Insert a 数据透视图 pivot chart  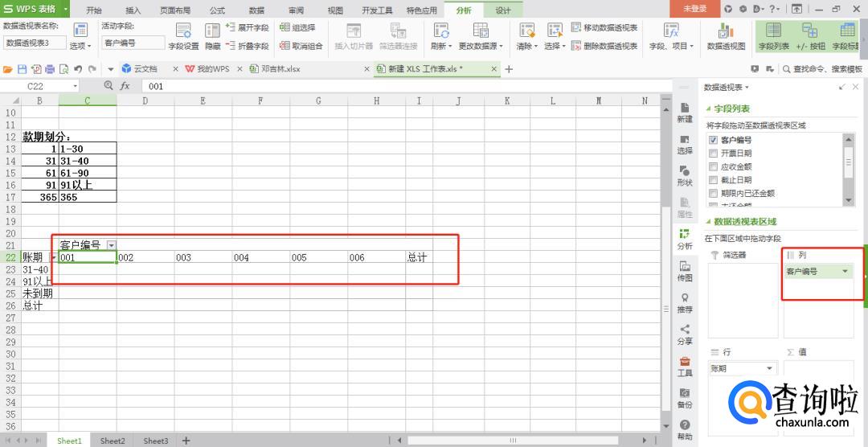click(x=726, y=36)
